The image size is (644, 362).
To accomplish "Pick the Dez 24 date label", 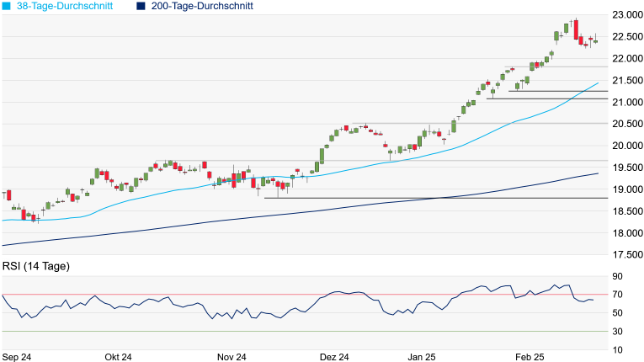I will pos(333,356).
